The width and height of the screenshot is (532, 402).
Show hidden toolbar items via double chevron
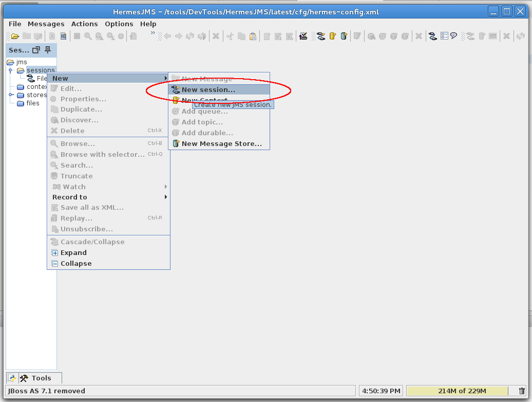[153, 33]
